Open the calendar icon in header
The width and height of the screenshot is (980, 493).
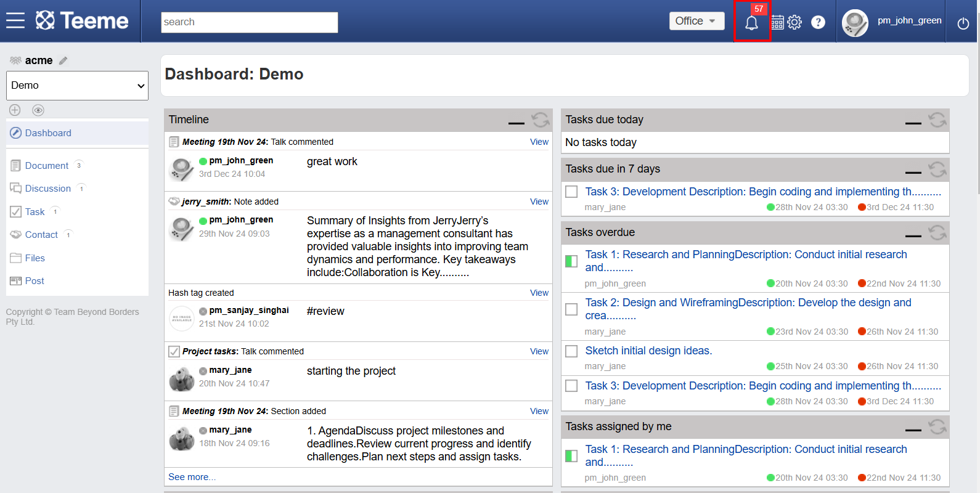[777, 22]
